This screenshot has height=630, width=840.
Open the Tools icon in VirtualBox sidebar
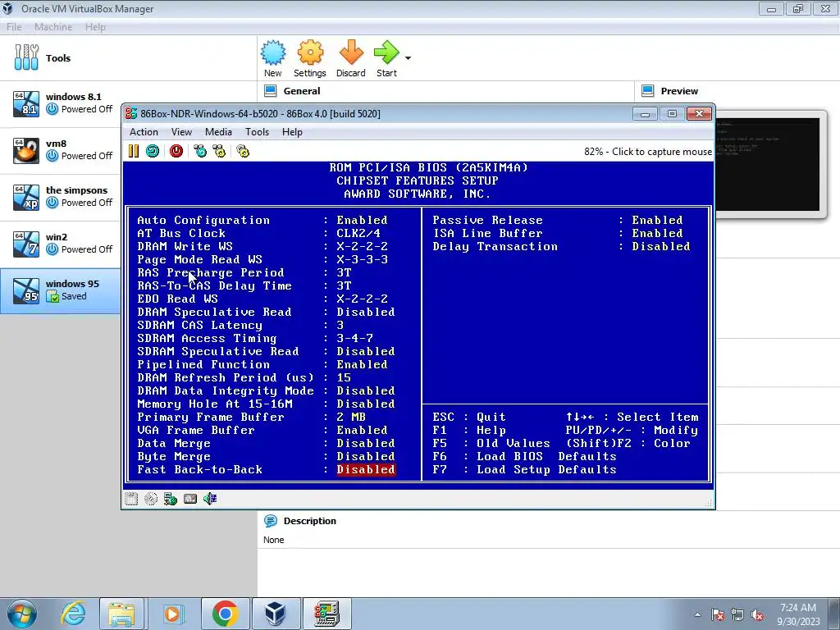26,57
